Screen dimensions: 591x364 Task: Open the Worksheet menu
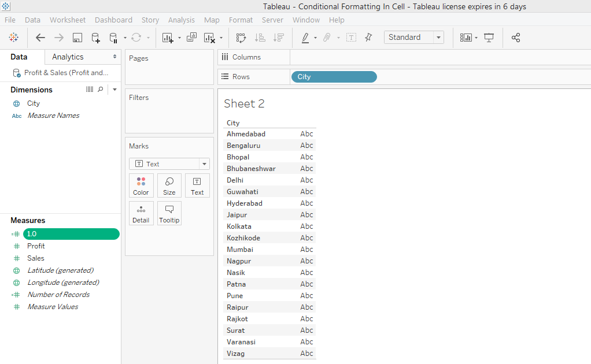pos(67,20)
